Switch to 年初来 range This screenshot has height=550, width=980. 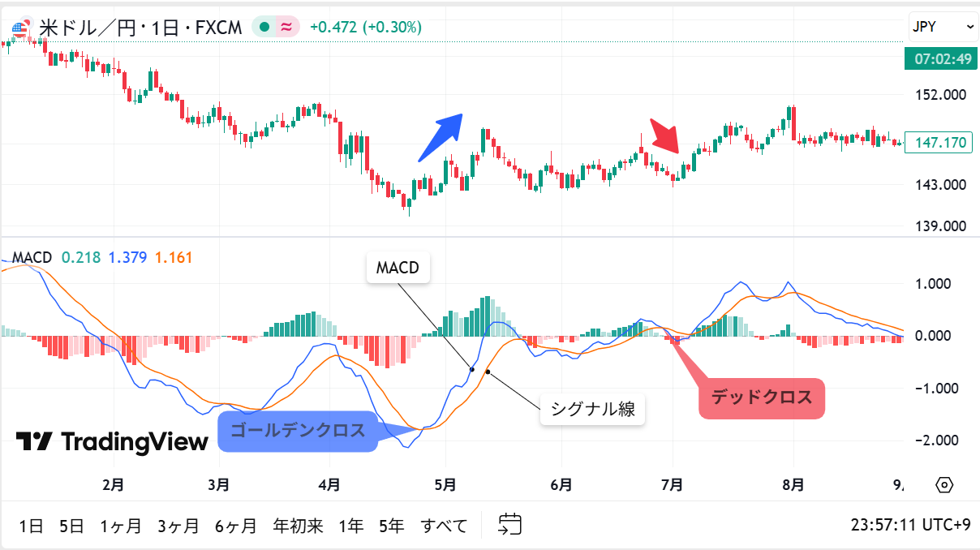point(298,526)
